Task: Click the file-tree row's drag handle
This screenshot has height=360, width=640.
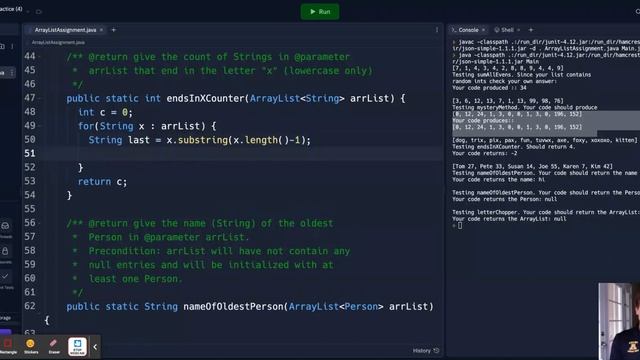Action: click(12, 73)
